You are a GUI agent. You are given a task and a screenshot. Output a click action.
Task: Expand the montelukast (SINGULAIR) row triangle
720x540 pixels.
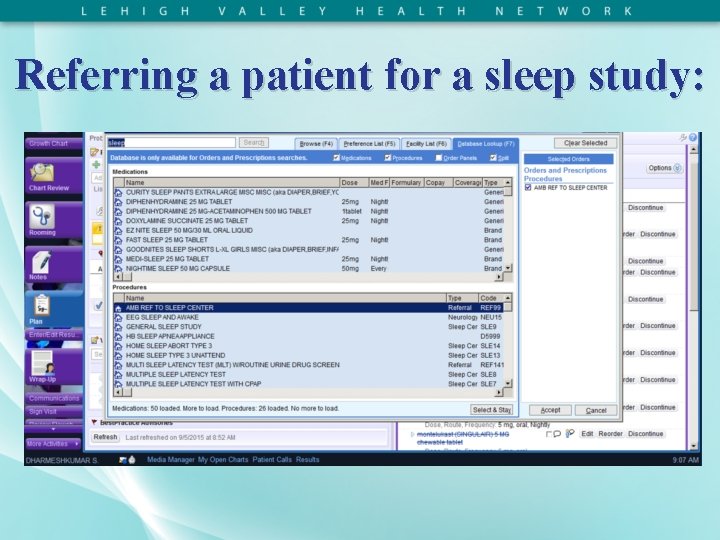point(412,434)
